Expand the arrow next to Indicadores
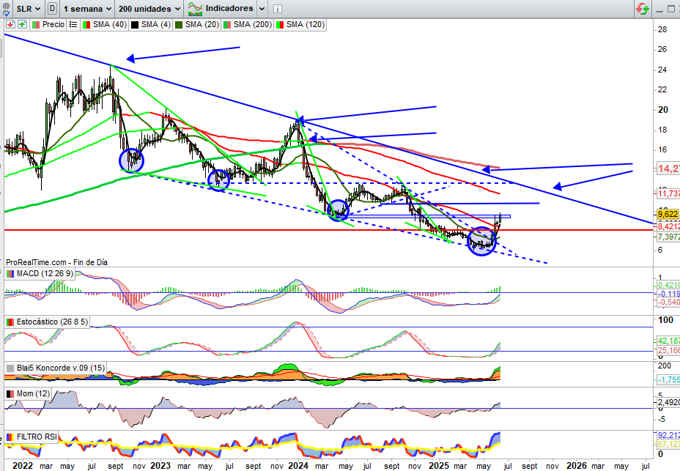This screenshot has width=680, height=471. (x=262, y=9)
